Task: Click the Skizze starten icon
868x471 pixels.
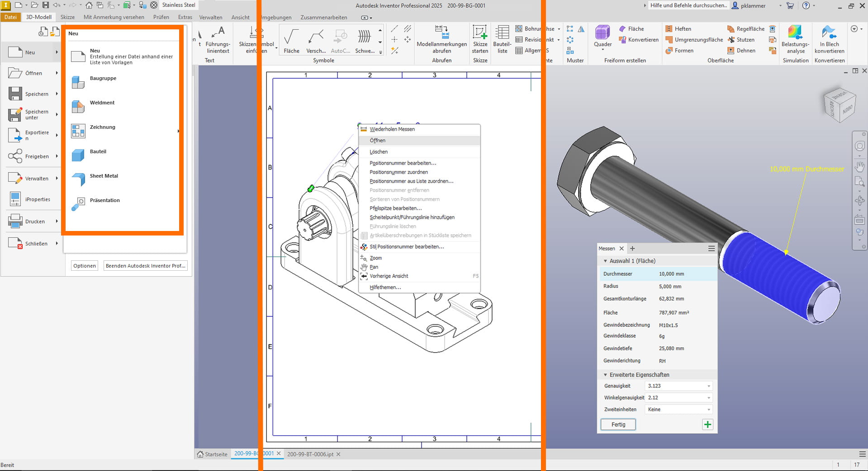Action: point(480,38)
